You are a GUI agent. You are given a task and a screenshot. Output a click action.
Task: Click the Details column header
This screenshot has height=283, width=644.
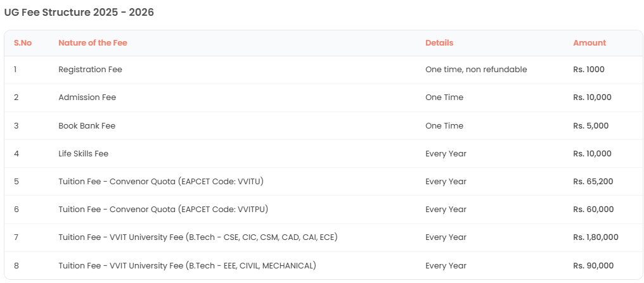click(x=439, y=43)
